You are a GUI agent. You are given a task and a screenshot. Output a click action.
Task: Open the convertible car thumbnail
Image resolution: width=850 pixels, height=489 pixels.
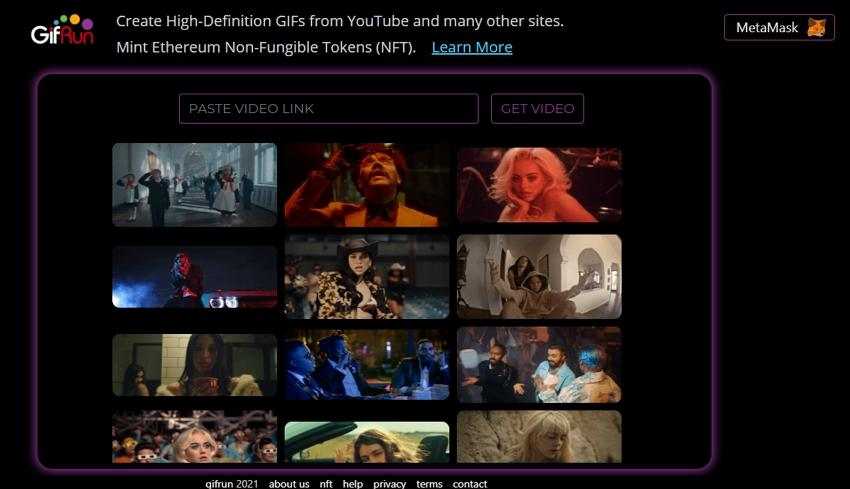coord(366,442)
